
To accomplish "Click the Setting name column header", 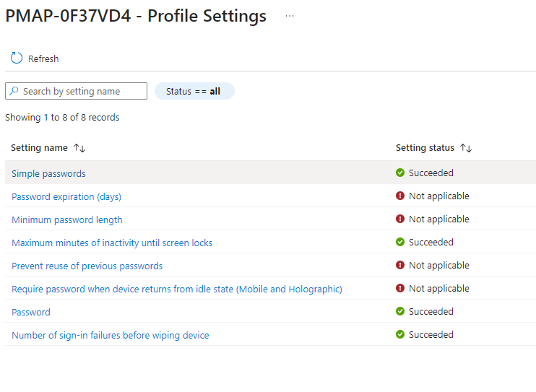I will (x=39, y=148).
